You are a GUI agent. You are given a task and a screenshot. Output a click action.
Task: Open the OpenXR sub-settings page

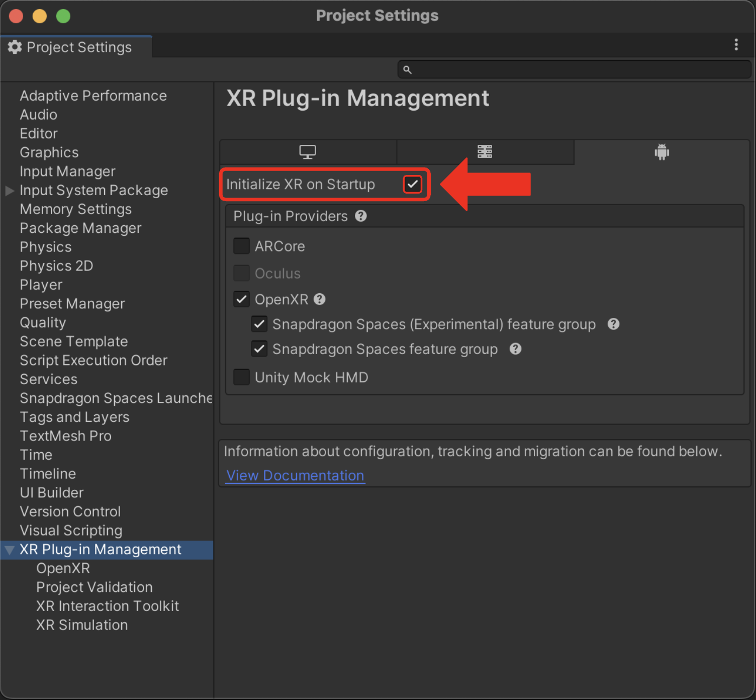(x=63, y=568)
